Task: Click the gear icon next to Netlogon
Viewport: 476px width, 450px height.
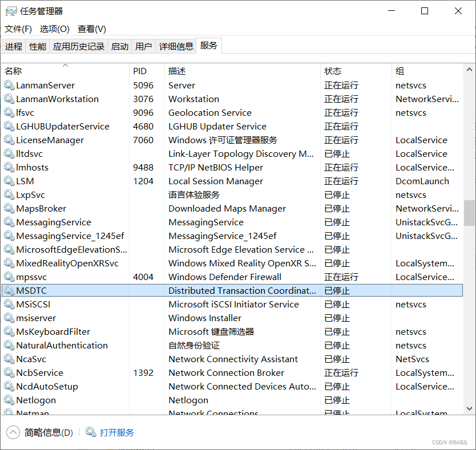Action: [x=10, y=400]
